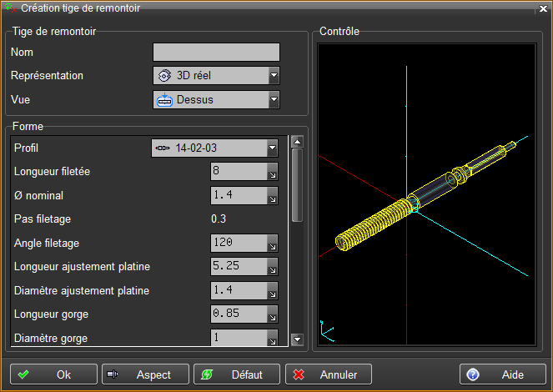Image resolution: width=553 pixels, height=392 pixels.
Task: Click the Longueur gorge value field
Action: coord(239,314)
